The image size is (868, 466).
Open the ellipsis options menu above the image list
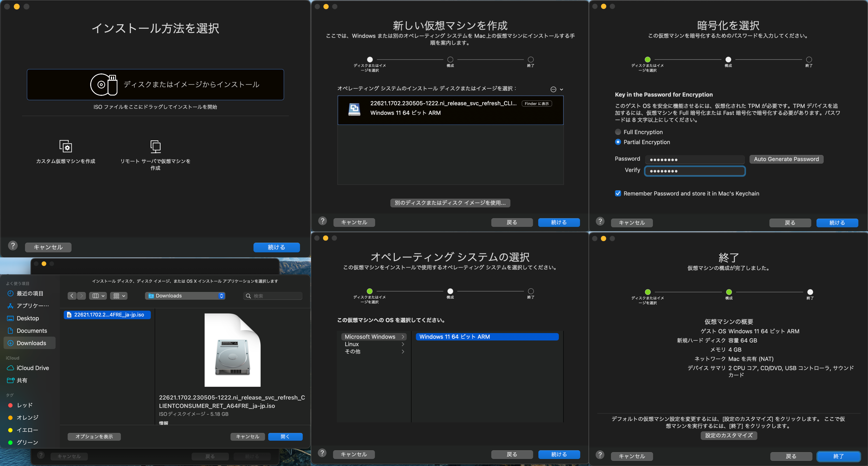coord(554,89)
